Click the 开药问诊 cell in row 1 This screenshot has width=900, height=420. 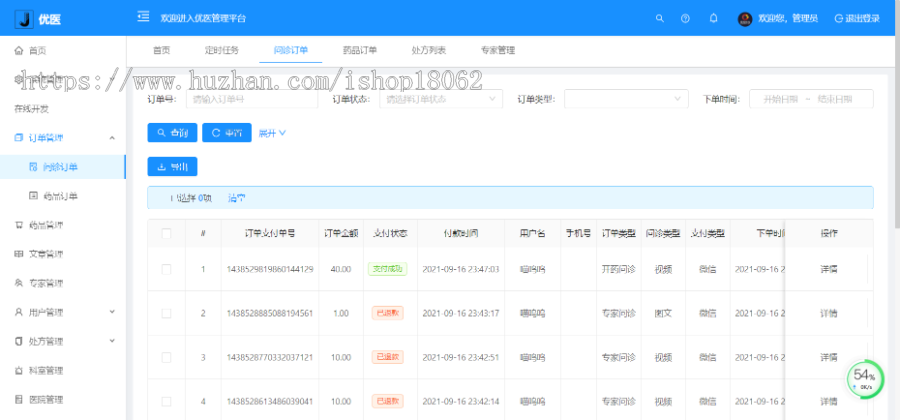(619, 269)
